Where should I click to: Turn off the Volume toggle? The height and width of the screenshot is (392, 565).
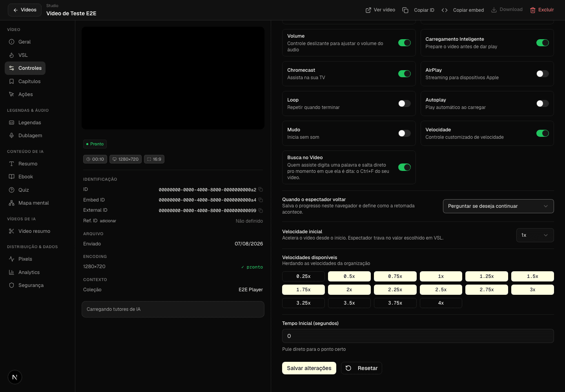coord(405,43)
